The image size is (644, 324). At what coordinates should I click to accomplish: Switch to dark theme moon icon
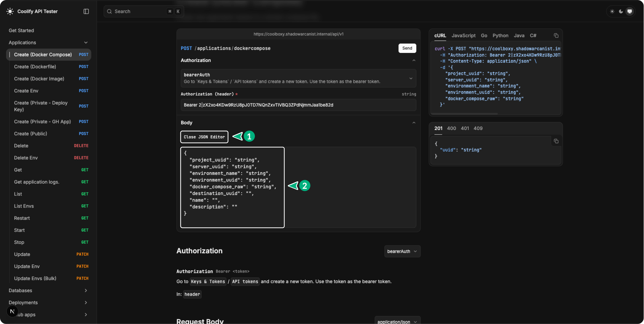click(621, 11)
